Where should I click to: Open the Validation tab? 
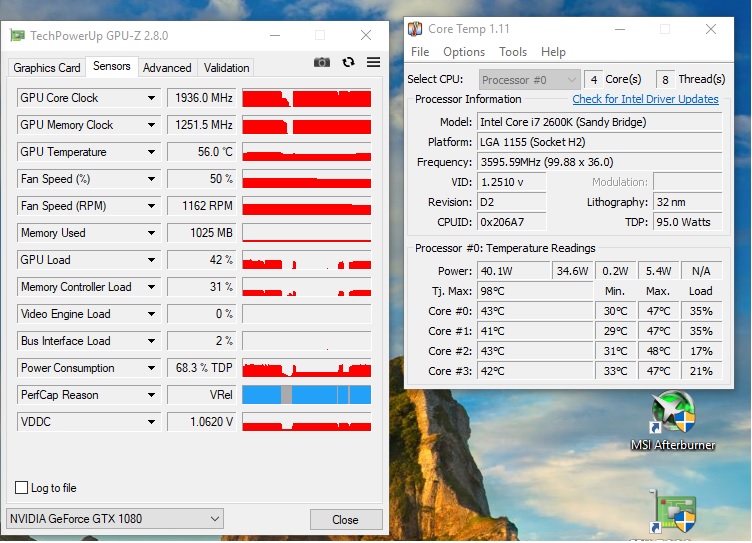226,68
